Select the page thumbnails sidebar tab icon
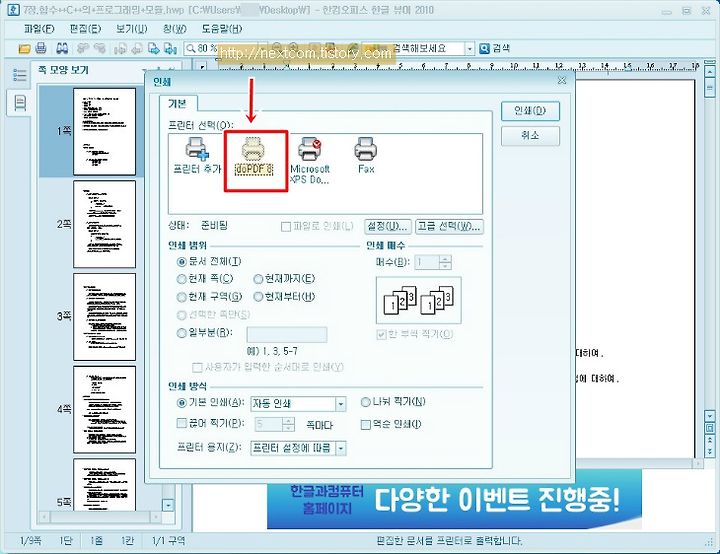Image resolution: width=720 pixels, height=554 pixels. (20, 102)
